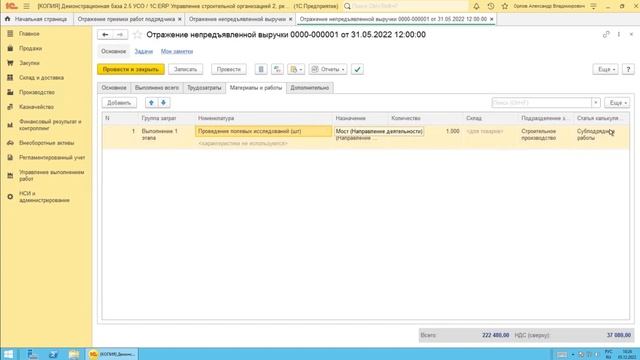Open favorites star in title bar
Viewport: 640px width, 360px height.
[505, 6]
